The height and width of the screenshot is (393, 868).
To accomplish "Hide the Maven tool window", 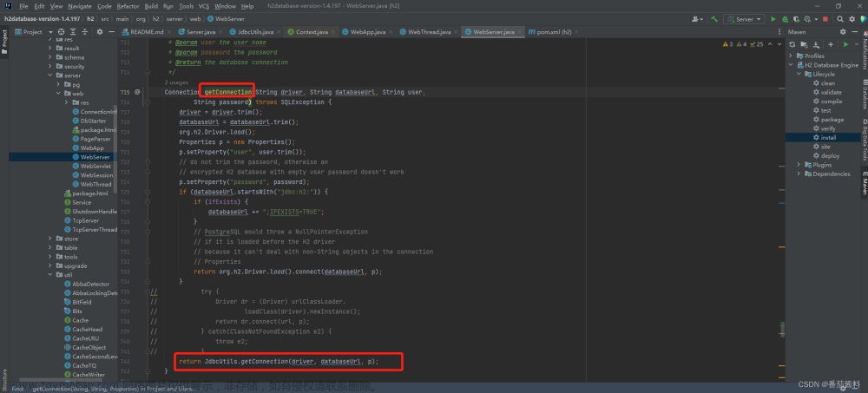I will [854, 31].
